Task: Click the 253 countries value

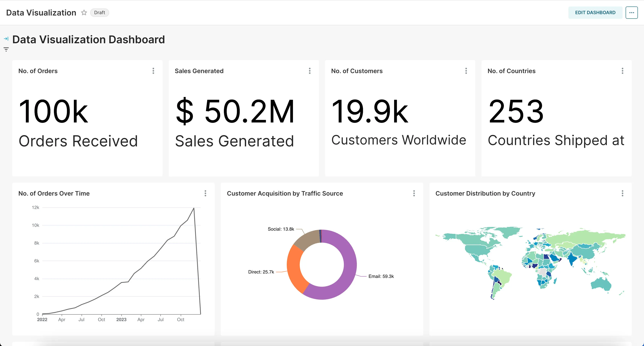Action: pyautogui.click(x=516, y=111)
